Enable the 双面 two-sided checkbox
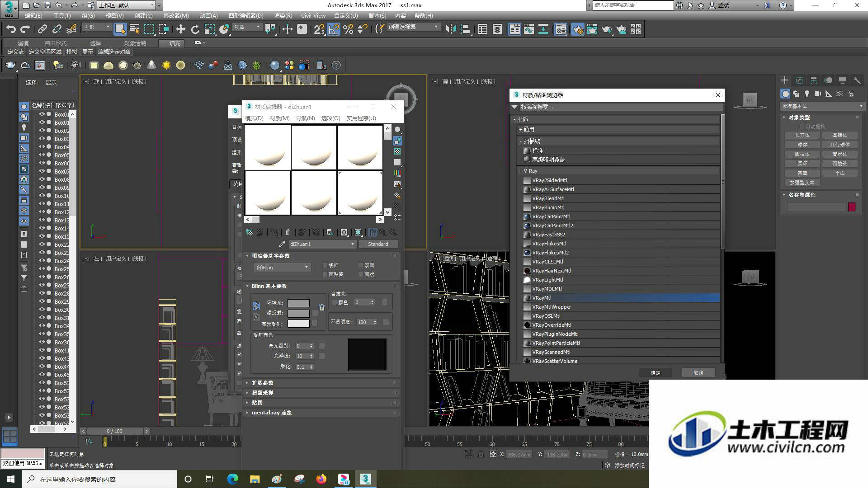Image resolution: width=868 pixels, height=489 pixels. click(x=361, y=265)
